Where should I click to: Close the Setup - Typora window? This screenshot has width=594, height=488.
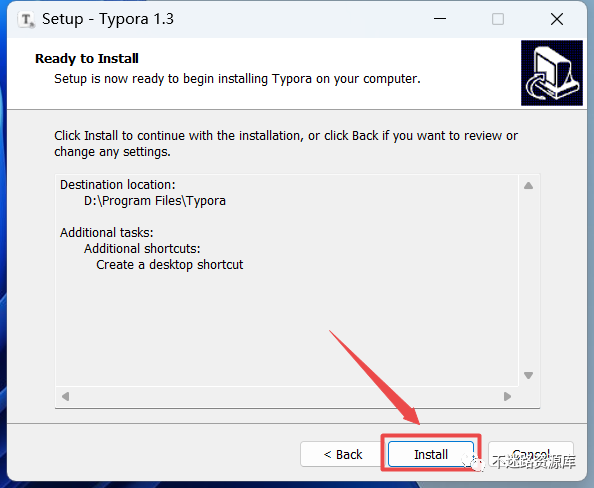(556, 19)
